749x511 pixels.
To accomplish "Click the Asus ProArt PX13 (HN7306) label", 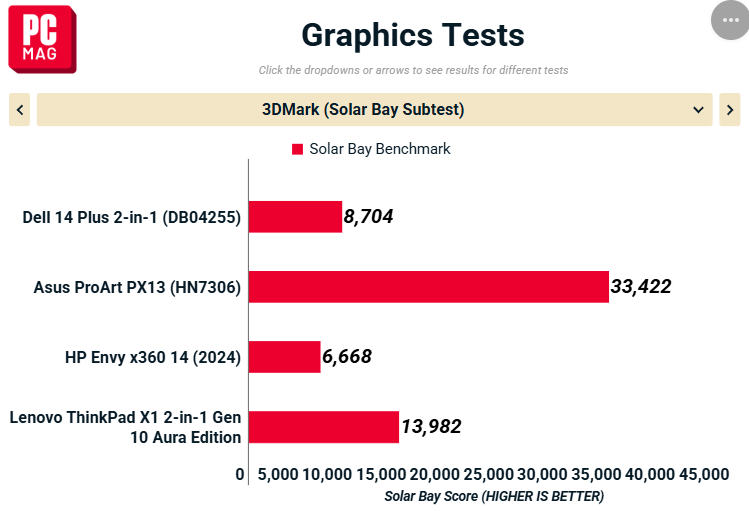I will pos(137,287).
